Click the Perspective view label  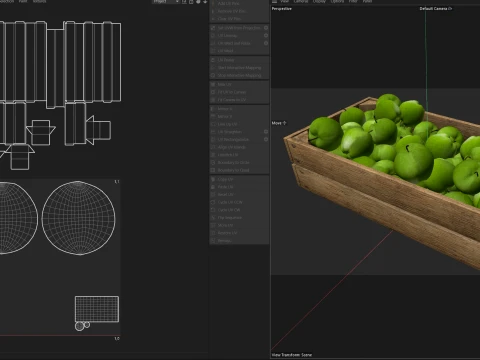282,9
